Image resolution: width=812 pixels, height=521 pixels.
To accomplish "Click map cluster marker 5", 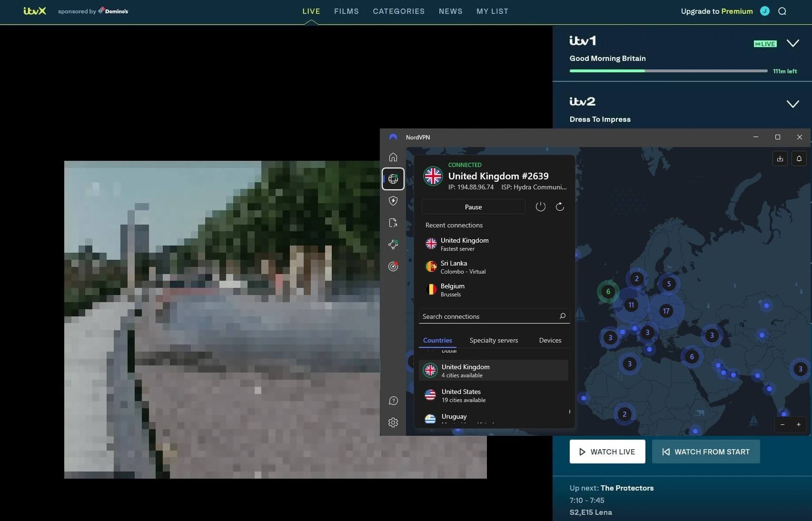I will pos(669,284).
